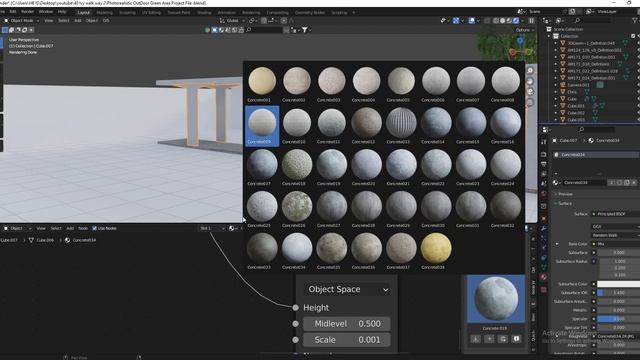Open the Principled BSDF surface shader selector
Viewport: 640px width, 360px height.
coord(616,214)
